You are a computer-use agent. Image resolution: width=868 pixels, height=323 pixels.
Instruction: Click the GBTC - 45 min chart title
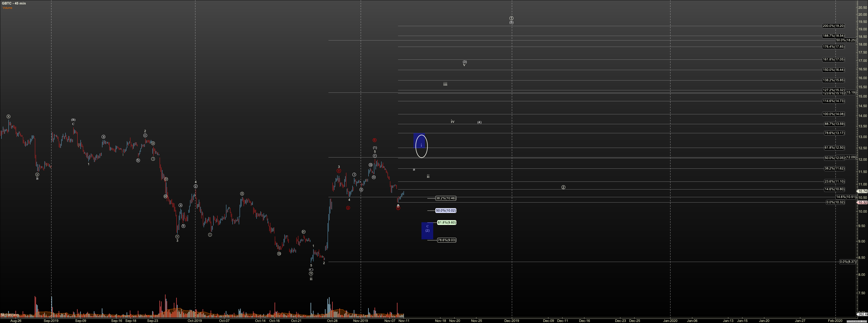(x=14, y=3)
